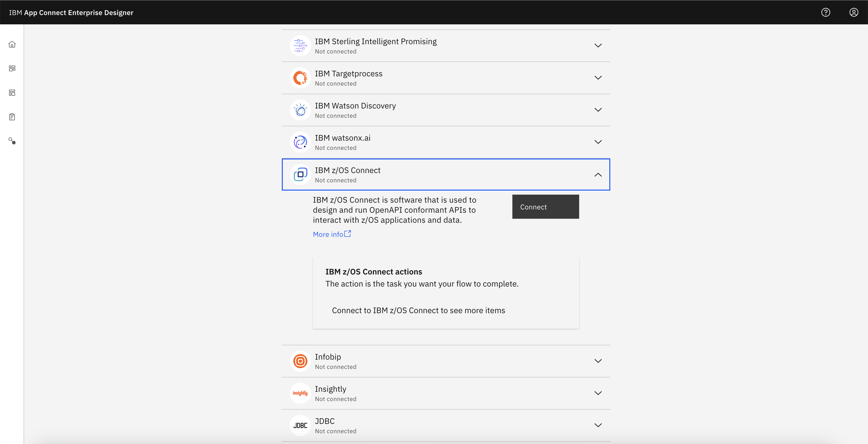868x444 pixels.
Task: Expand the IBM Sterling Intelligent Promising section
Action: (x=598, y=46)
